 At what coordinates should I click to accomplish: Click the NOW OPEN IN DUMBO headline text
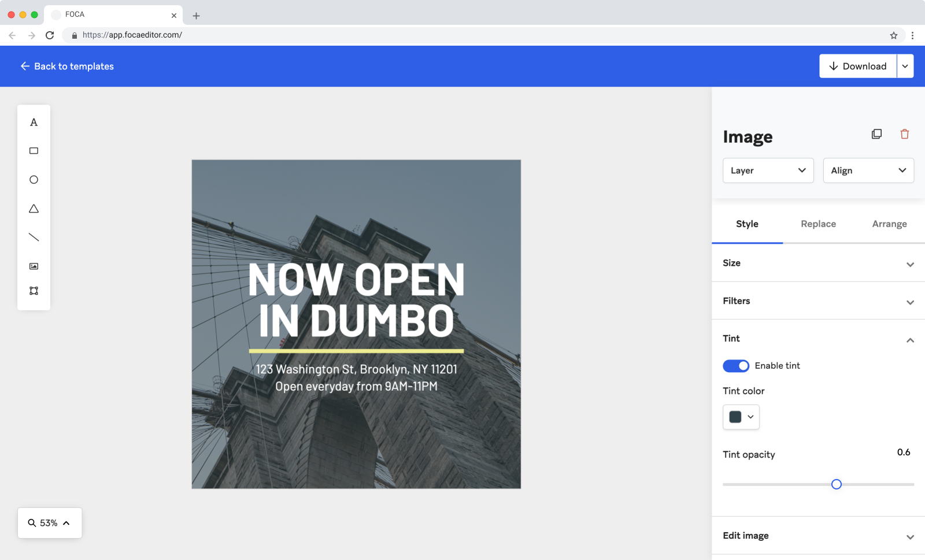(x=356, y=300)
